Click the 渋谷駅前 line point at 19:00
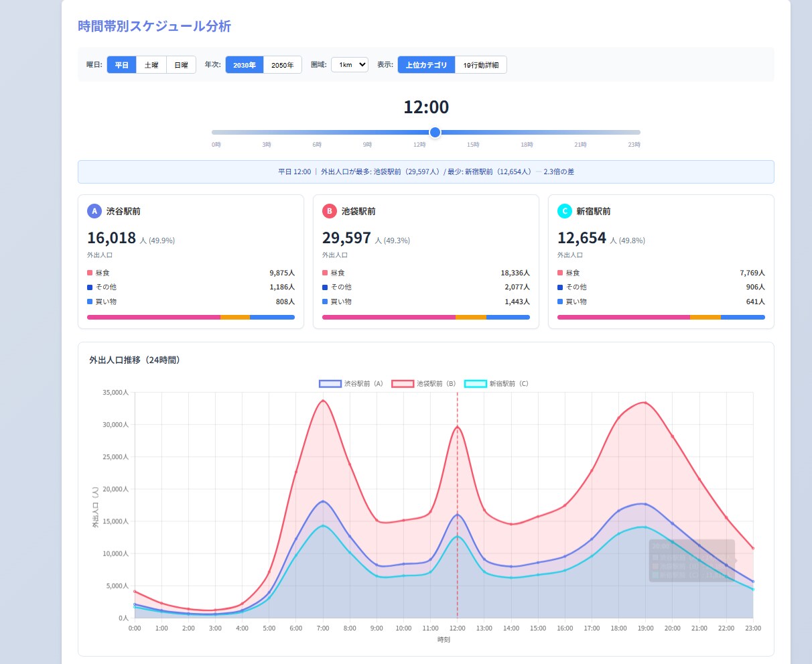 (645, 504)
